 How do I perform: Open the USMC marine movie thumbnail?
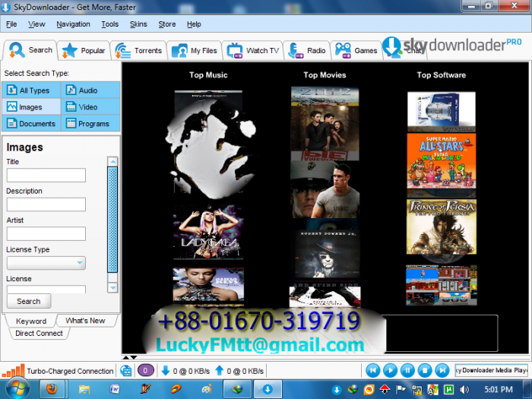pyautogui.click(x=325, y=189)
